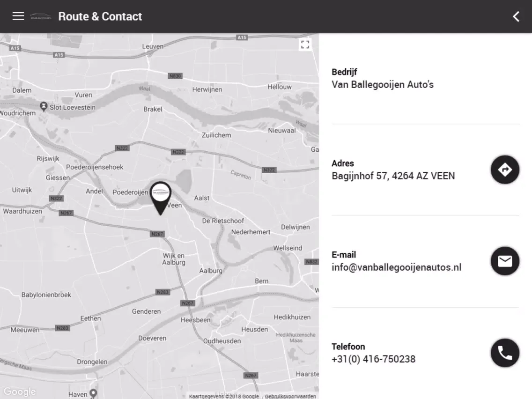Click the Delwijnen town label

coord(295,227)
